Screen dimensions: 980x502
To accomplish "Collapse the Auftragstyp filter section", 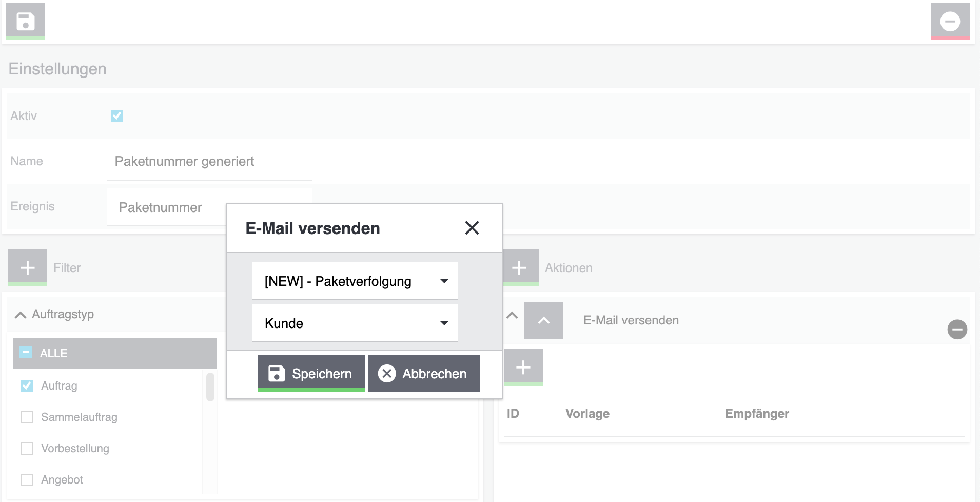I will pos(21,315).
